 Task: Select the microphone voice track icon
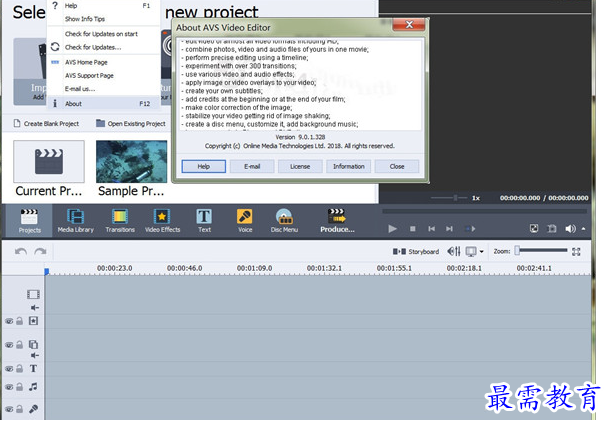coord(33,409)
